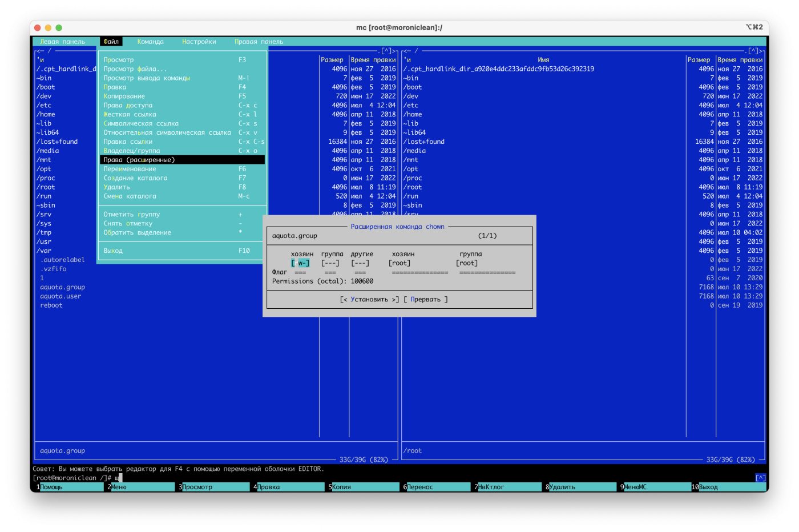This screenshot has width=799, height=532.
Task: Open the группа [root] group selector
Action: pos(467,263)
